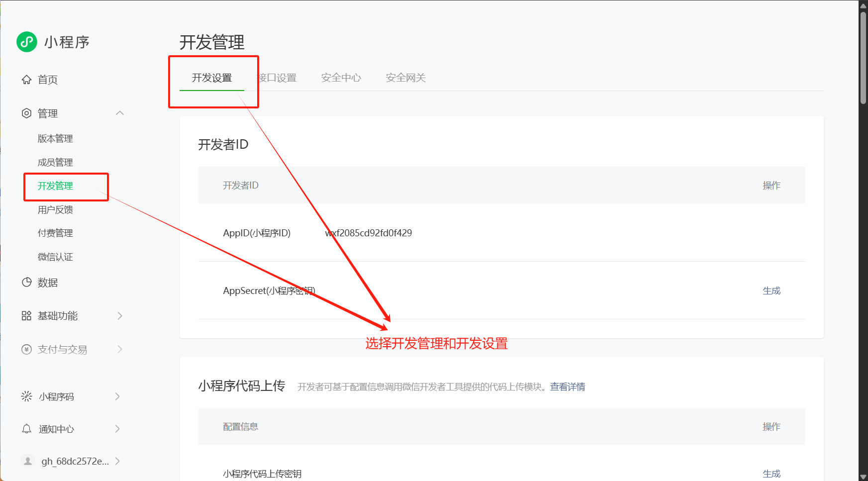The image size is (868, 481).
Task: Expand the 通知中心 chevron
Action: point(117,429)
